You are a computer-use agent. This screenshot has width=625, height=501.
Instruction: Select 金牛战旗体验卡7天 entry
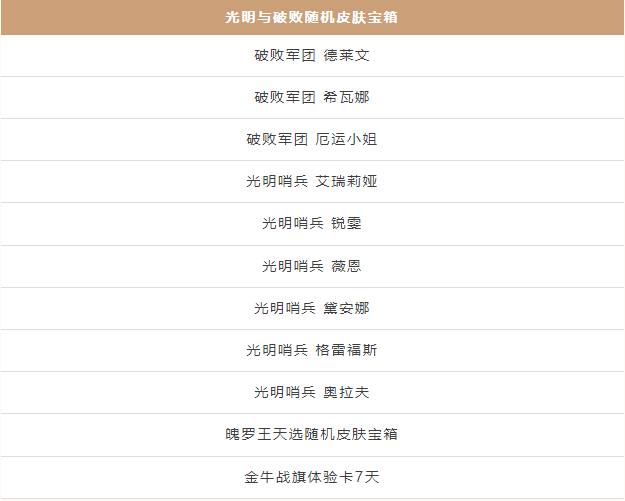tap(312, 477)
